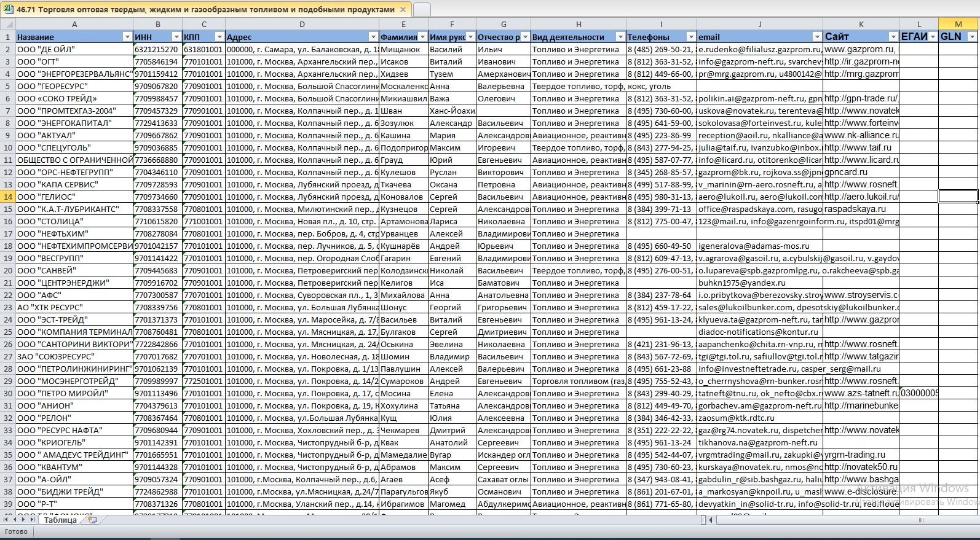Select first name cell Ханс-Йоахи
The width and height of the screenshot is (980, 540).
452,111
